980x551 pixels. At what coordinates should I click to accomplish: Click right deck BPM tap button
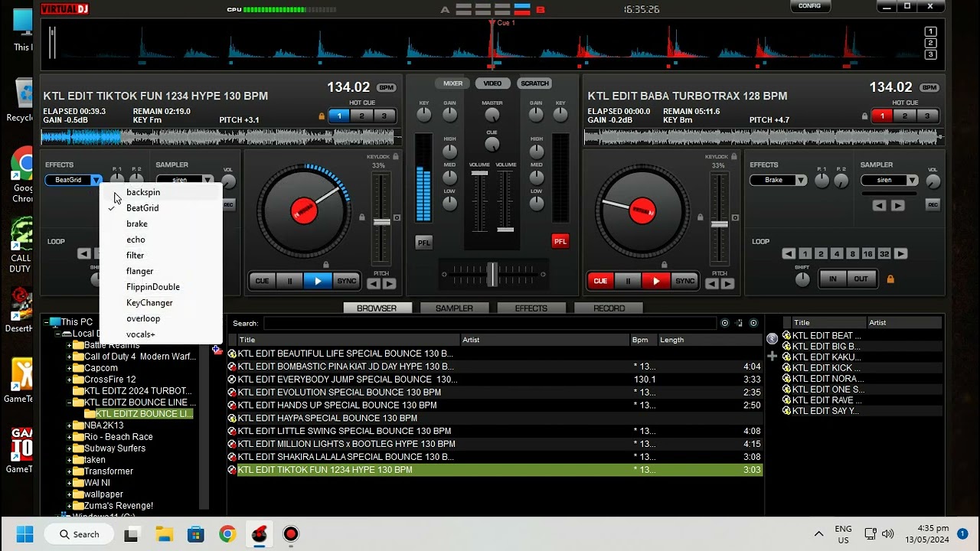[929, 88]
